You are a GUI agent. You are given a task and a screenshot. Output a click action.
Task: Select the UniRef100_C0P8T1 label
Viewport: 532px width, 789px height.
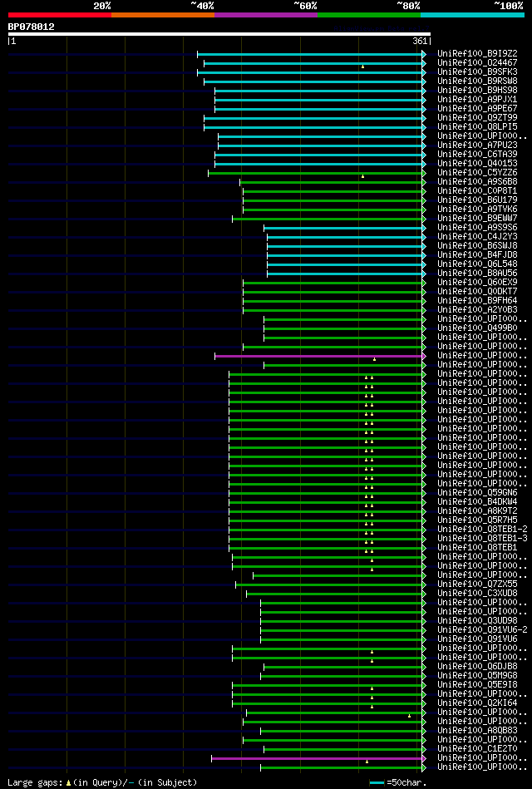tap(478, 190)
